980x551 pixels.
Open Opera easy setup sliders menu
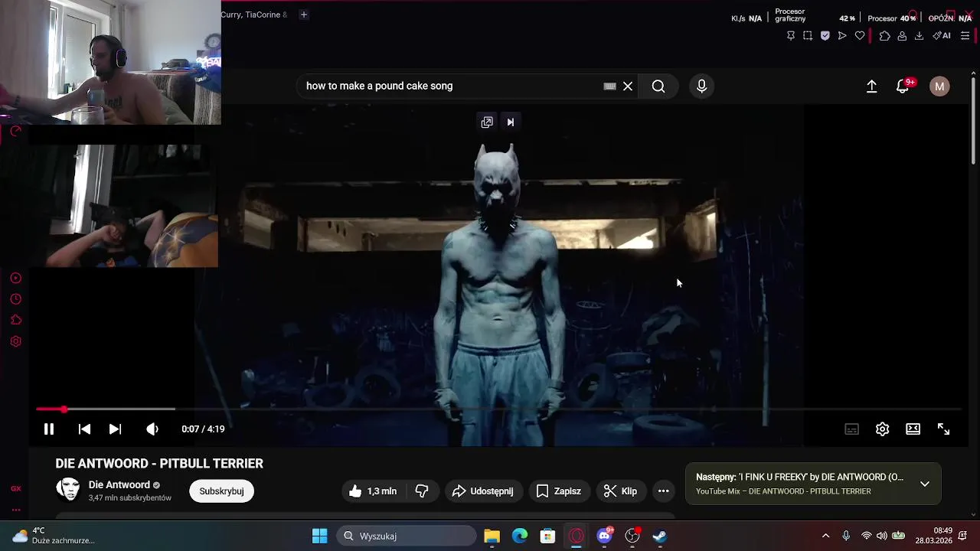tap(965, 35)
